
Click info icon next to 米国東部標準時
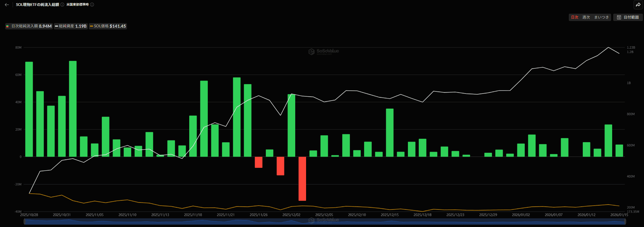[x=92, y=5]
